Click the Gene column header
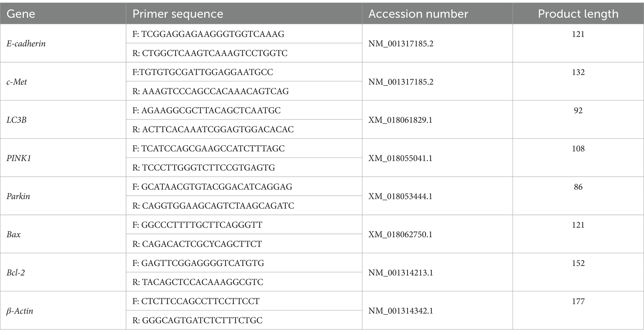 click(21, 14)
